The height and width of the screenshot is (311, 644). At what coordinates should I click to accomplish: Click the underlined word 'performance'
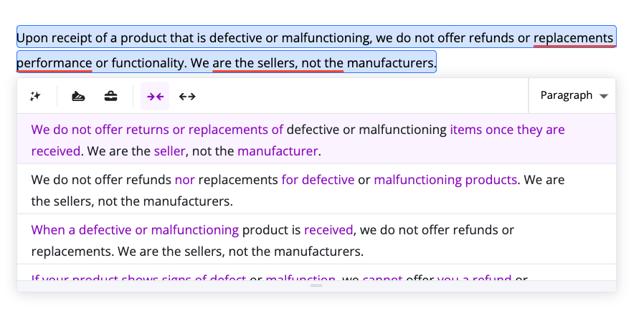pos(55,63)
